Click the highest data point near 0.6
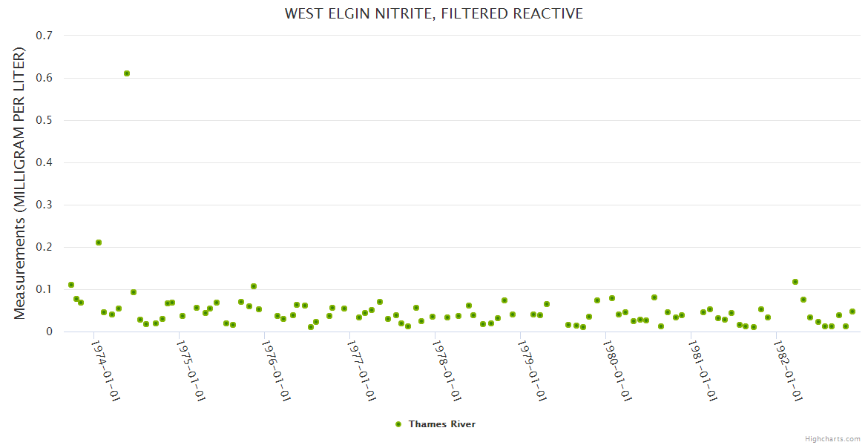The width and height of the screenshot is (868, 445). 127,73
